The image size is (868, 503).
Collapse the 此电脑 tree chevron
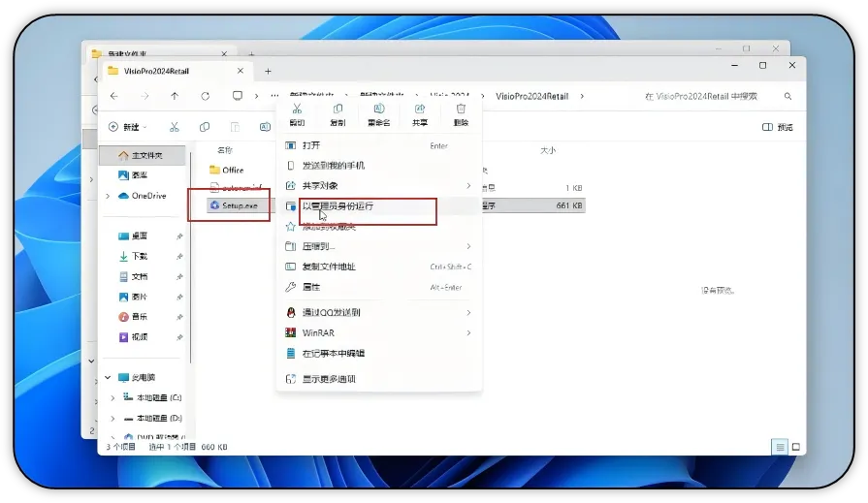click(x=108, y=377)
